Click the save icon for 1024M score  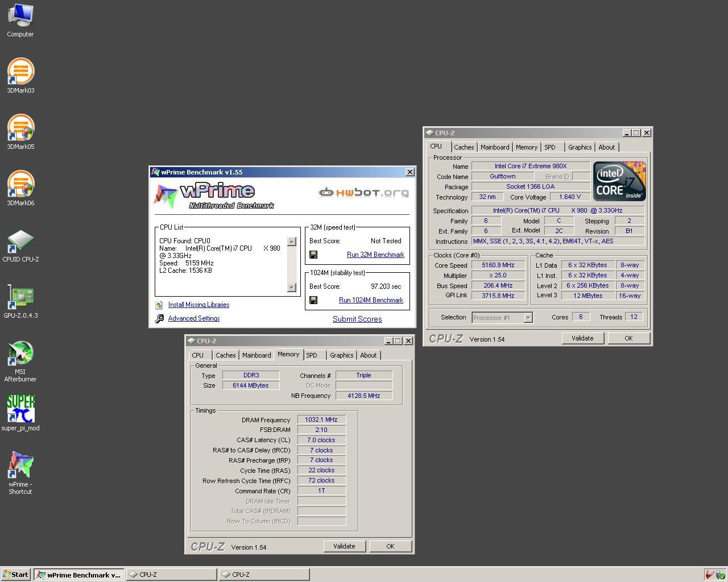tap(313, 300)
